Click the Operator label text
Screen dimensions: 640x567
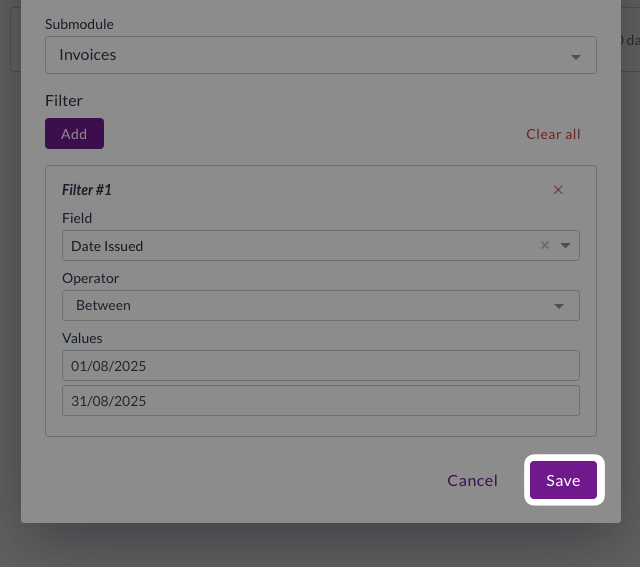90,278
